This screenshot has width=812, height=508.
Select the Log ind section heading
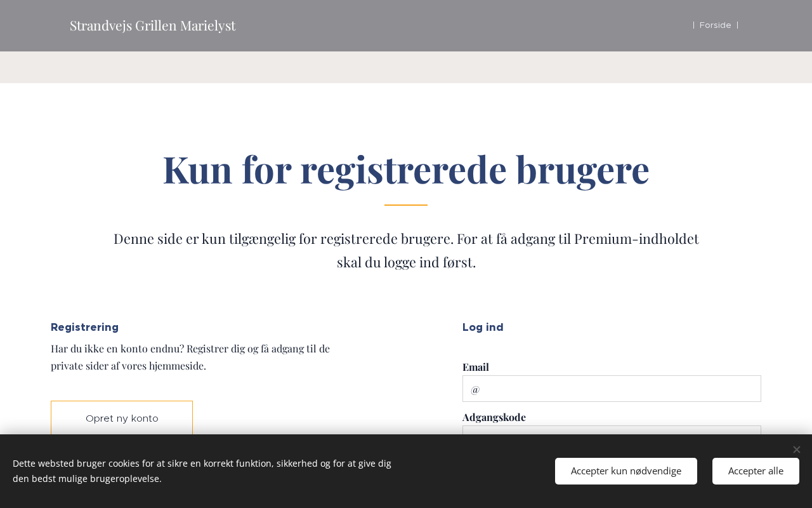point(483,328)
